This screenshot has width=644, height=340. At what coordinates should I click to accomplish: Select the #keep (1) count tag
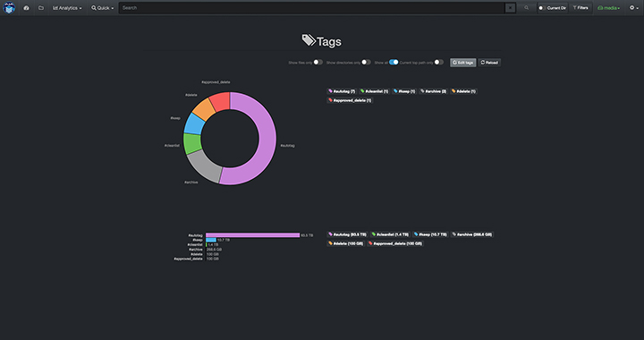pos(404,91)
